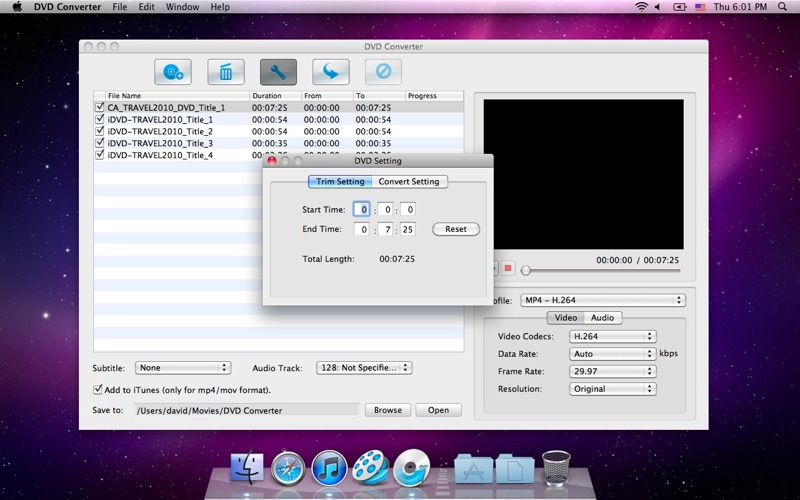The height and width of the screenshot is (500, 800).
Task: Open the Audio Track dropdown
Action: pos(364,367)
